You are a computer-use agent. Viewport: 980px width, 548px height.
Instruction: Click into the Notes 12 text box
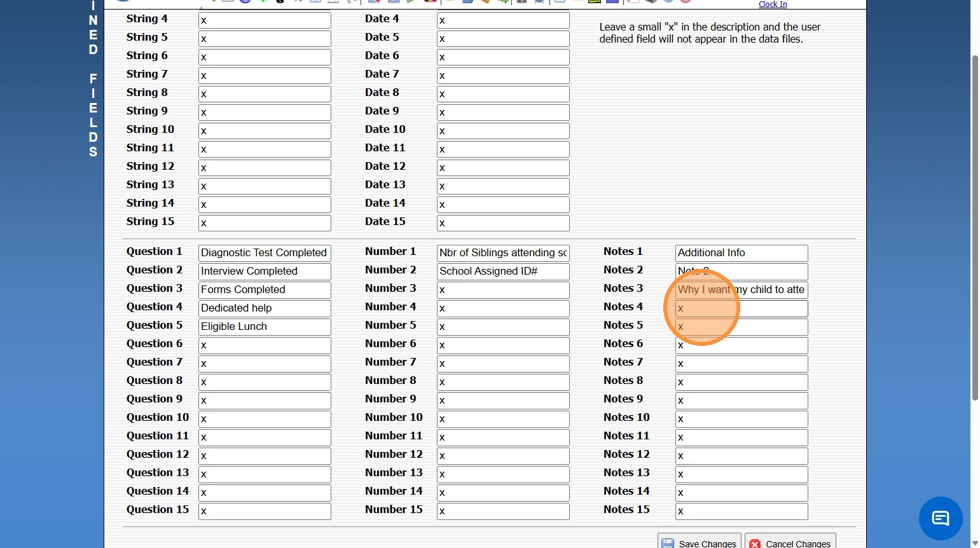click(x=742, y=456)
